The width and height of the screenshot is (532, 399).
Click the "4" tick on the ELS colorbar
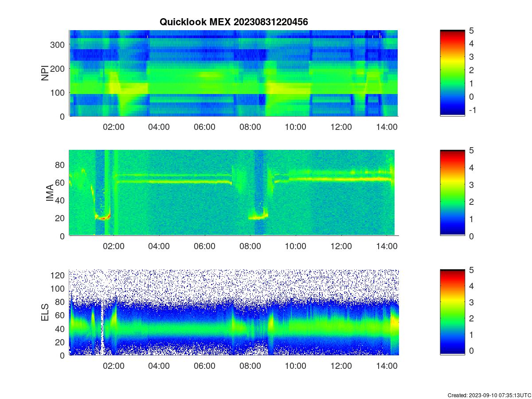click(x=471, y=286)
